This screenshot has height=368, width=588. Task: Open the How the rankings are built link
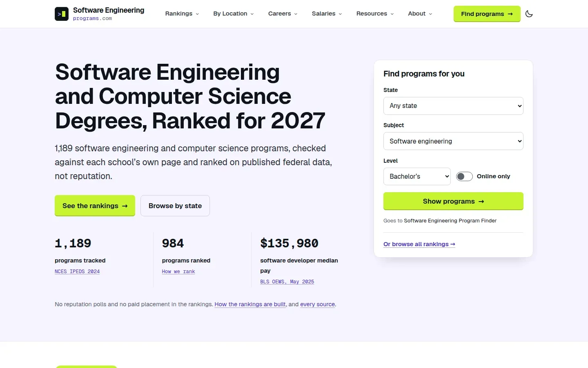pyautogui.click(x=250, y=304)
